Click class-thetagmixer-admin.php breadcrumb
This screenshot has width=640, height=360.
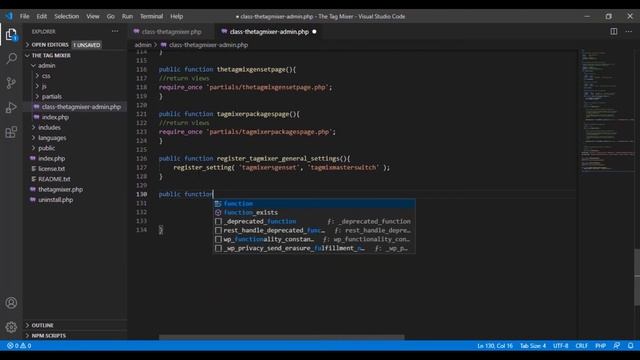pyautogui.click(x=208, y=45)
